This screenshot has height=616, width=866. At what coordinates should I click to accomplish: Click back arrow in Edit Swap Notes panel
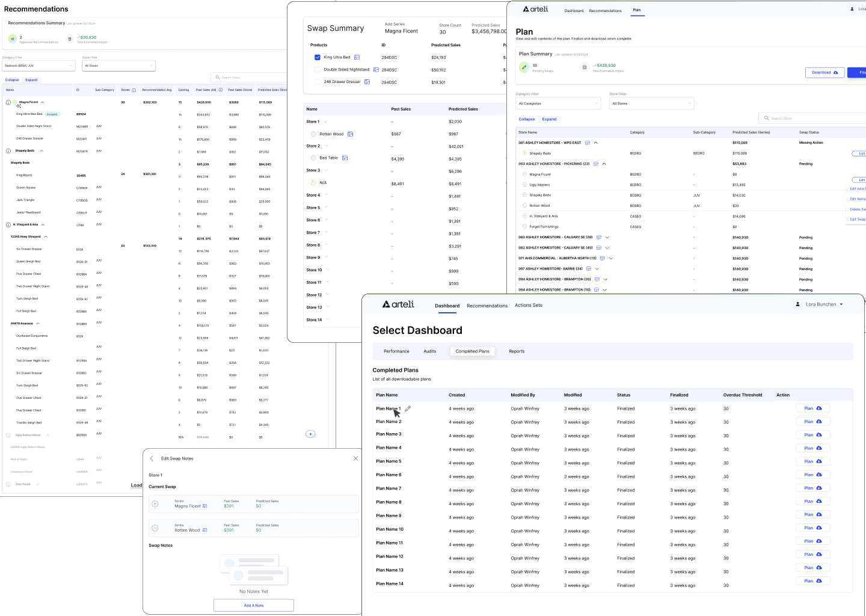pyautogui.click(x=152, y=458)
